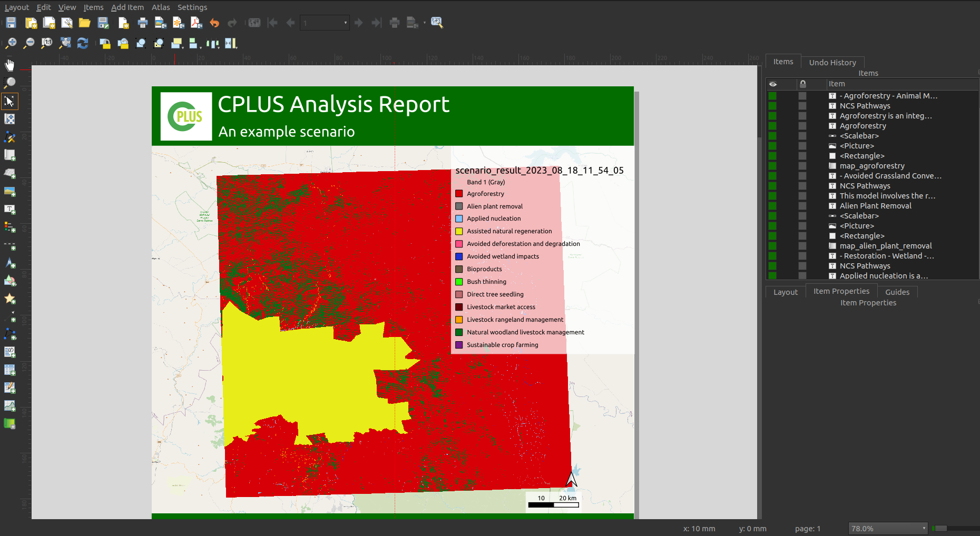Screen dimensions: 980x536
Task: Click Export as SVG icon
Action: coord(179,23)
